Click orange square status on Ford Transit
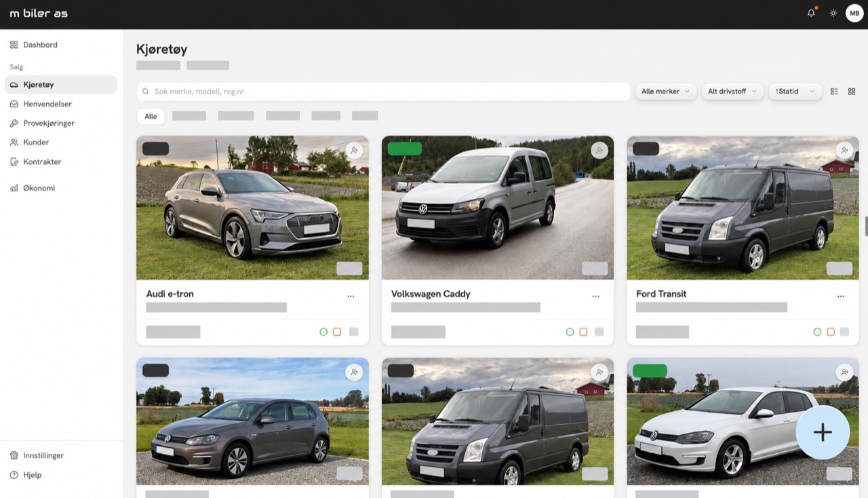The width and height of the screenshot is (868, 498). (x=831, y=332)
